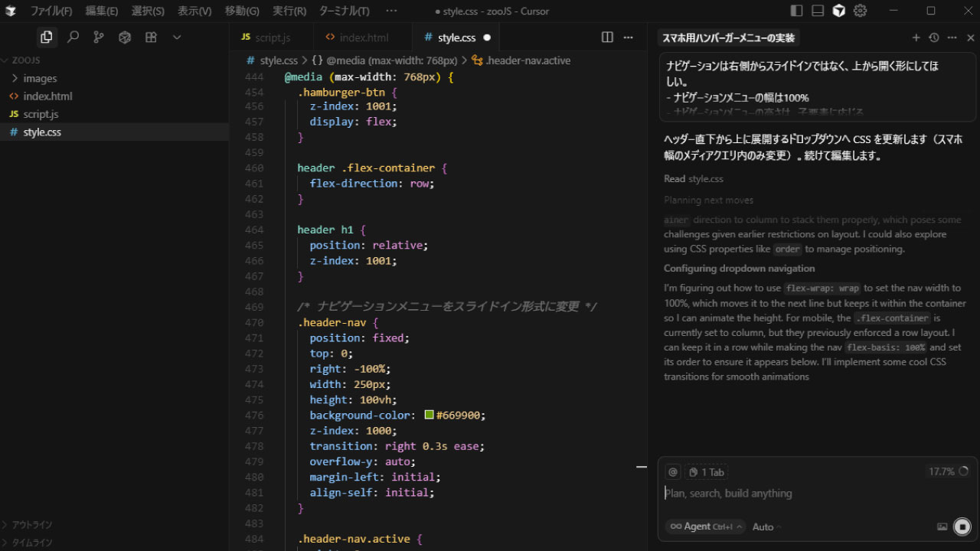
Task: Click the '.header-nav.active {' line 484
Action: click(x=360, y=539)
